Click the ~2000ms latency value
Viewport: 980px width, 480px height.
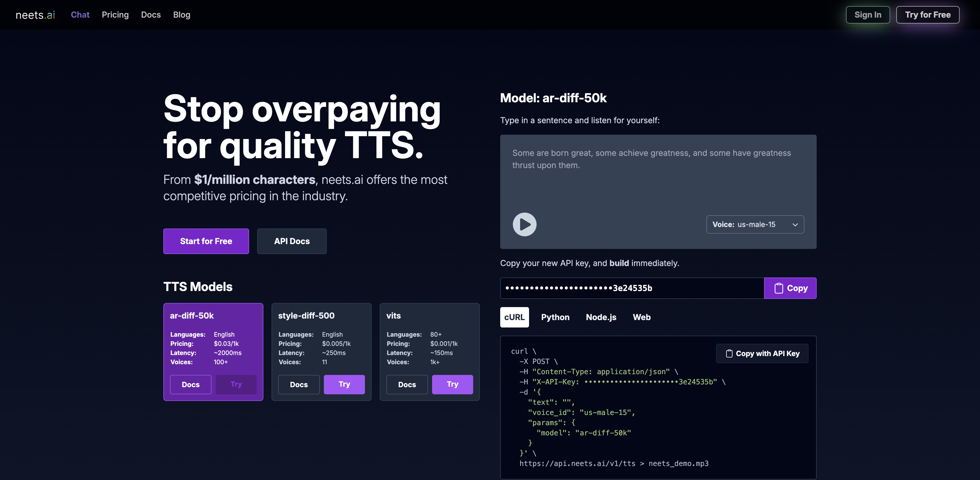[x=227, y=353]
